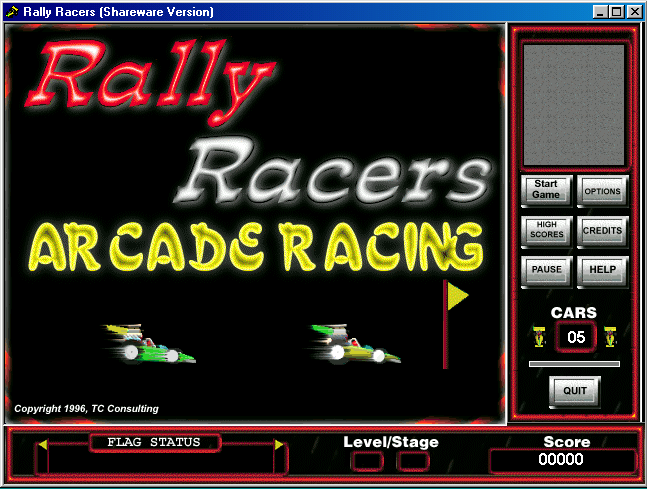Click the Rally Racers title bar app icon
This screenshot has width=647, height=489.
[x=12, y=12]
